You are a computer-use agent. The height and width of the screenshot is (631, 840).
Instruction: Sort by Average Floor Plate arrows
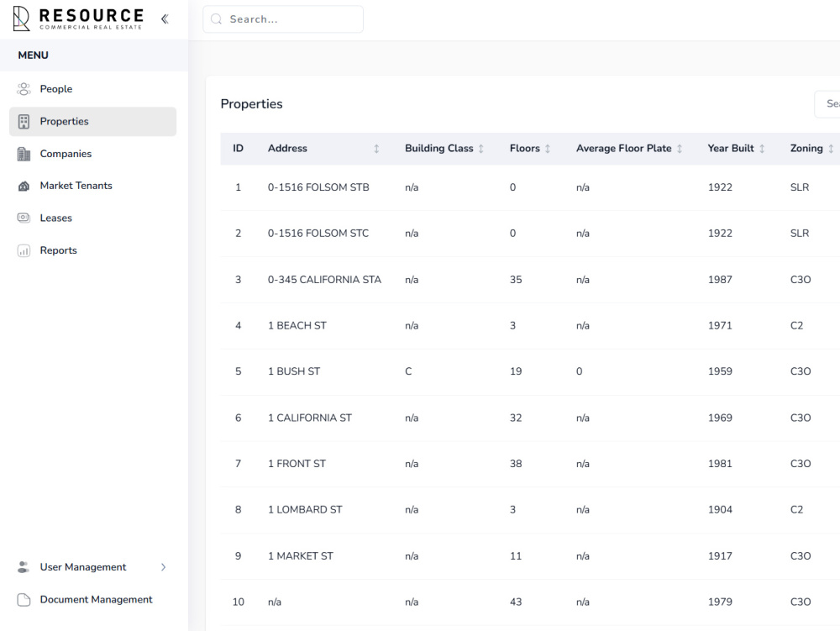pyautogui.click(x=680, y=149)
